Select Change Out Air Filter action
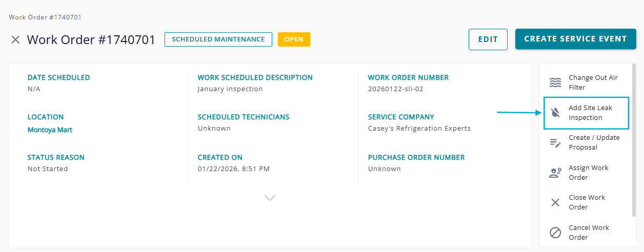Screen dimensions: 644x252 pyautogui.click(x=593, y=82)
